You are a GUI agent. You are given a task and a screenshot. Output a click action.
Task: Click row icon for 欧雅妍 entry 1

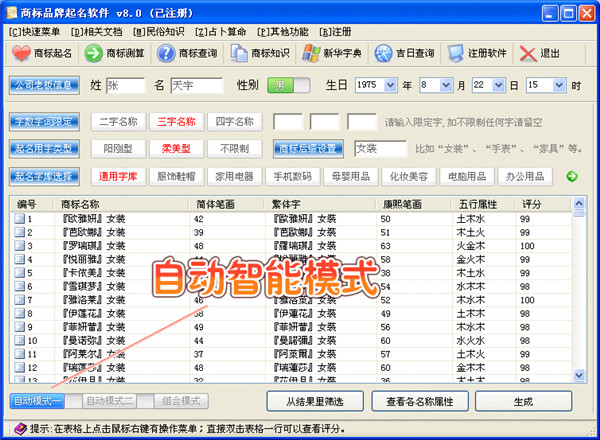pyautogui.click(x=19, y=219)
